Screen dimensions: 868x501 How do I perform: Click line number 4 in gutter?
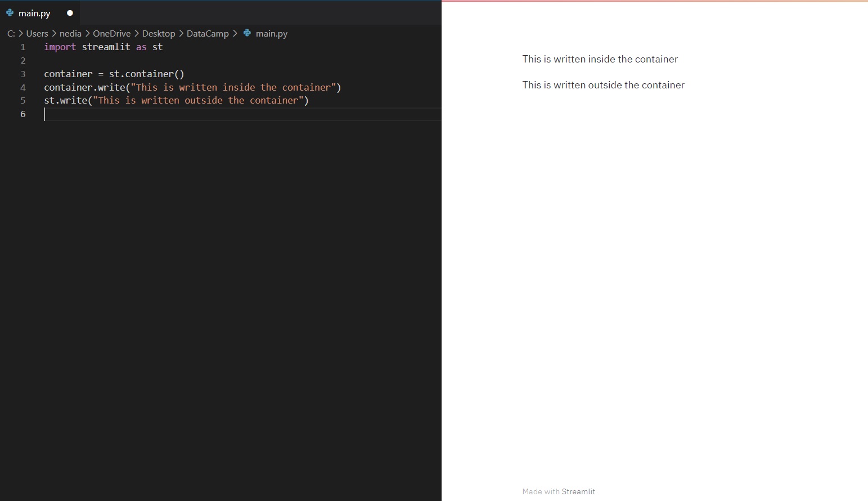coord(23,88)
